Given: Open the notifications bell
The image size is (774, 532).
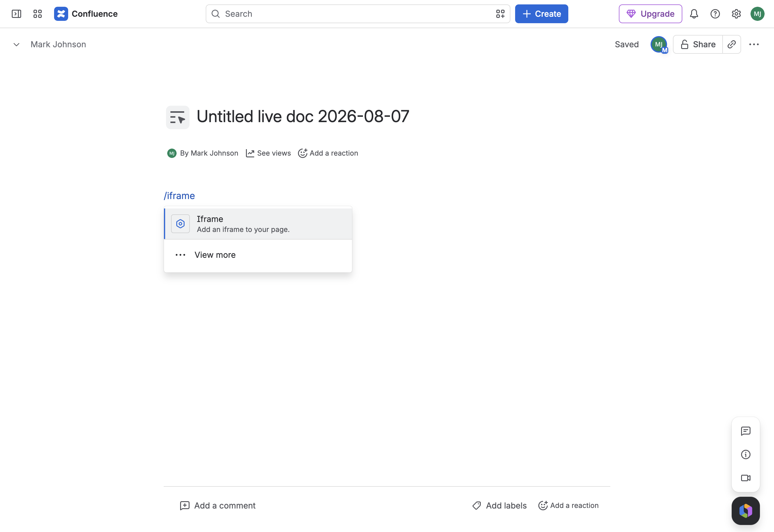Looking at the screenshot, I should tap(694, 14).
